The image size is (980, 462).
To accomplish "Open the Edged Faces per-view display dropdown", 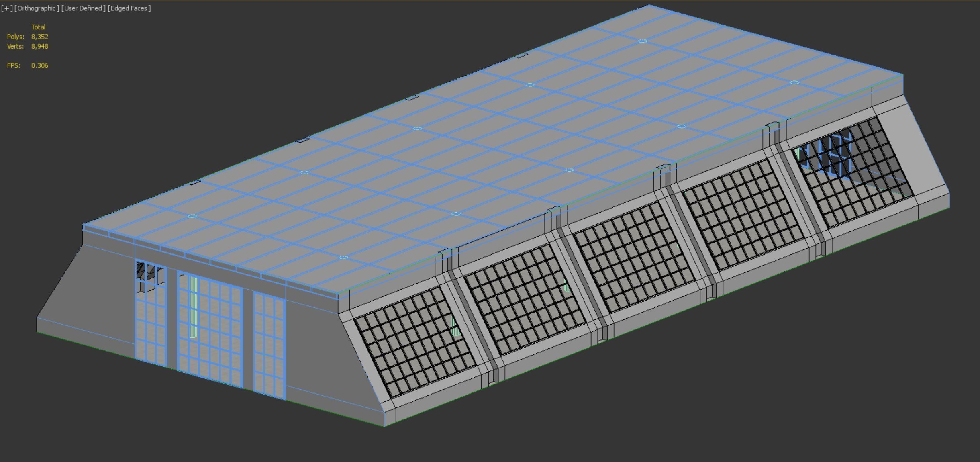I will click(129, 8).
